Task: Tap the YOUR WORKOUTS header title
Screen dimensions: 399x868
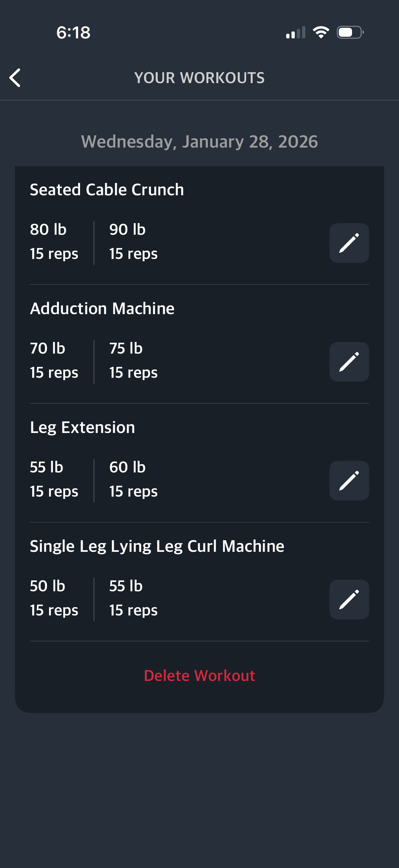Action: pyautogui.click(x=199, y=78)
